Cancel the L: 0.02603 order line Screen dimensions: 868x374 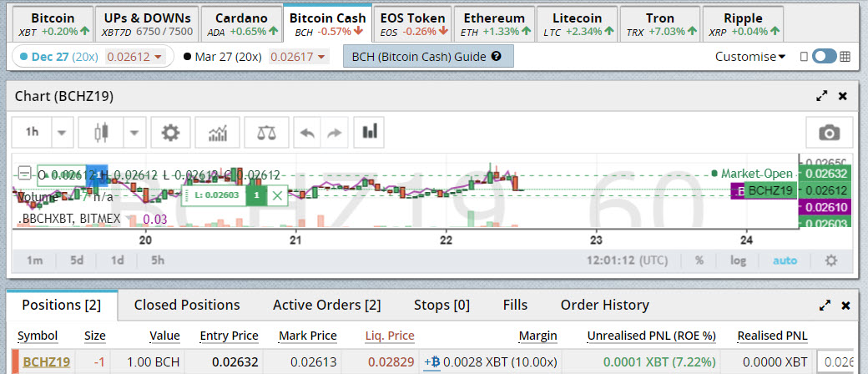pyautogui.click(x=277, y=195)
